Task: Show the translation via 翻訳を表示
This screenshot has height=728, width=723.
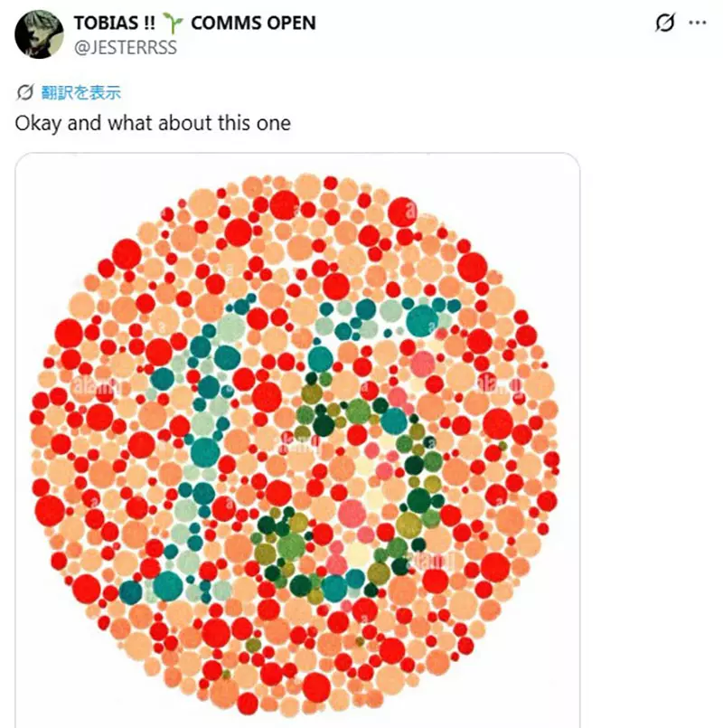Action: [x=81, y=91]
